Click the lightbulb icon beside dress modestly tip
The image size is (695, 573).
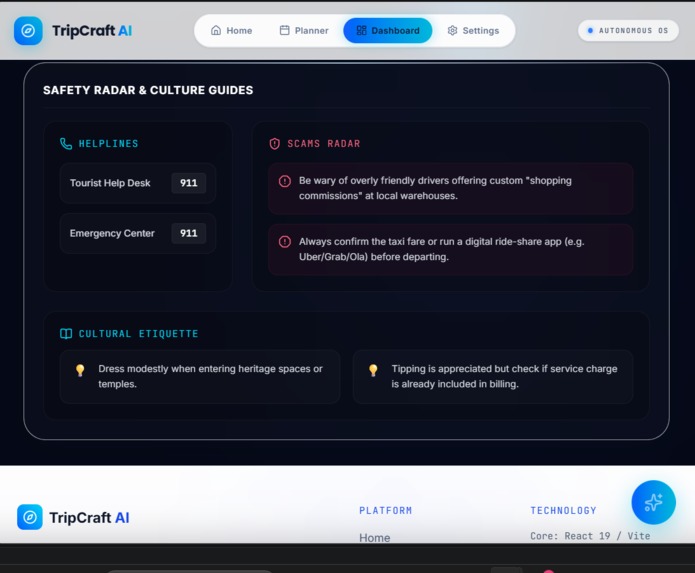pos(80,370)
